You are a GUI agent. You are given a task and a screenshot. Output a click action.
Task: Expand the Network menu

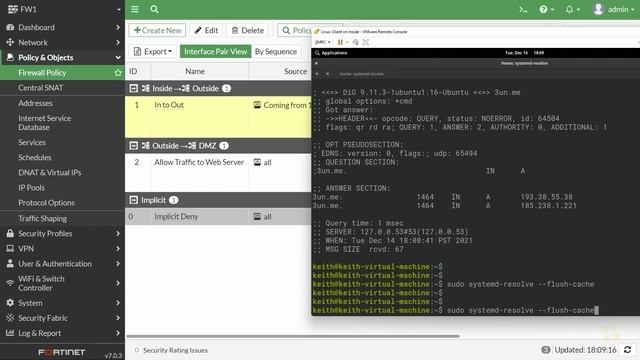click(62, 42)
